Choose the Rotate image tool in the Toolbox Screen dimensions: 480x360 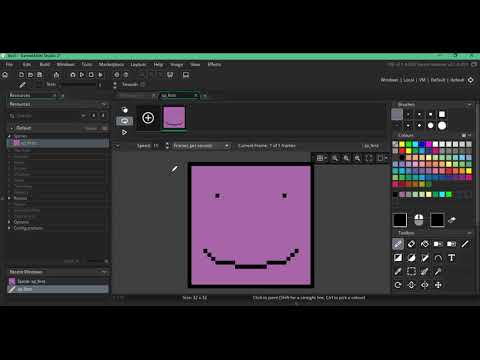click(x=398, y=285)
